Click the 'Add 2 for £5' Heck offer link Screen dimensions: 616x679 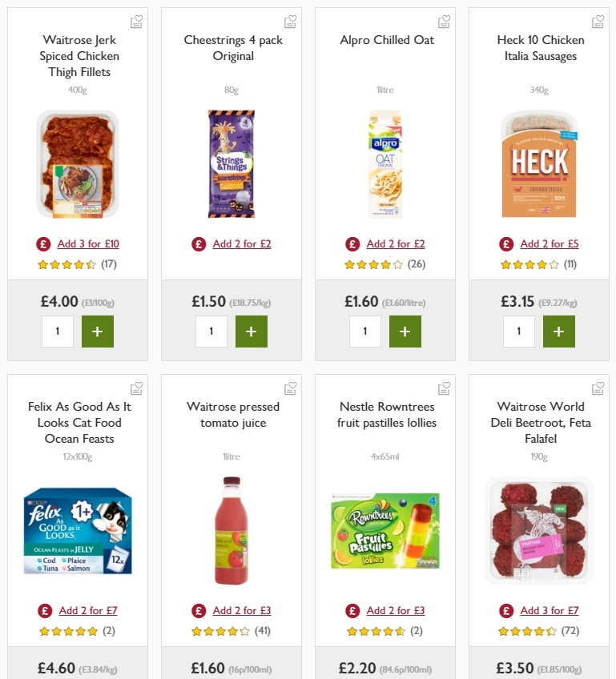[x=550, y=243]
